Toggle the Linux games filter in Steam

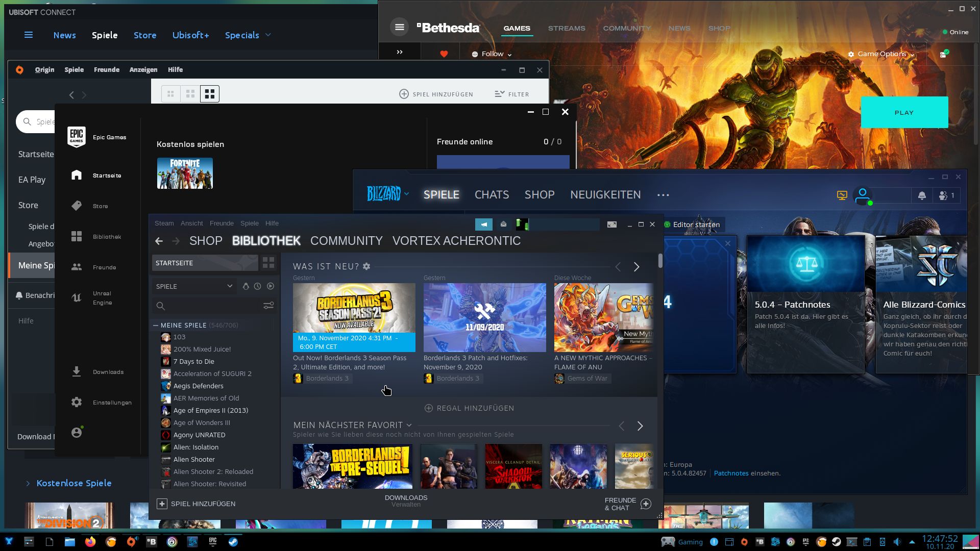pyautogui.click(x=246, y=286)
